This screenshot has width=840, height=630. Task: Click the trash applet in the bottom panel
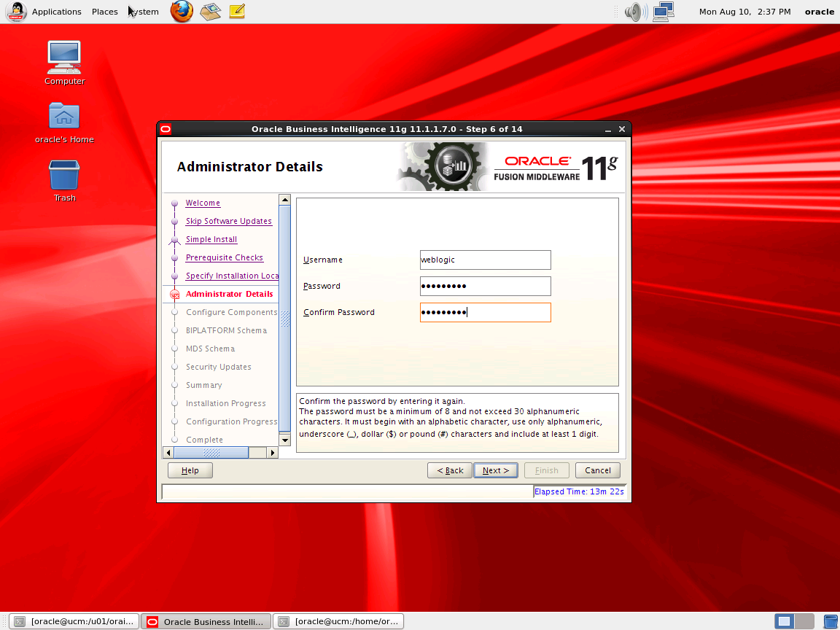(x=830, y=621)
